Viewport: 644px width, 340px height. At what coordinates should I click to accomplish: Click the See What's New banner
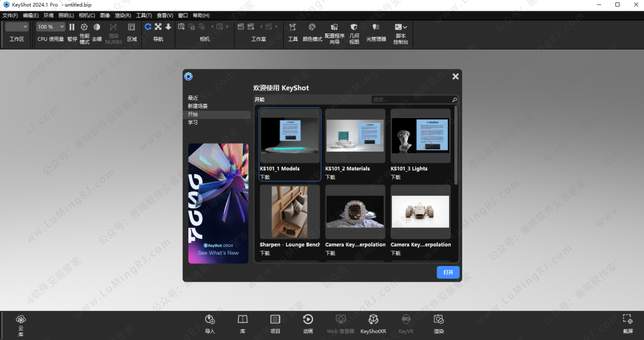[x=218, y=203]
